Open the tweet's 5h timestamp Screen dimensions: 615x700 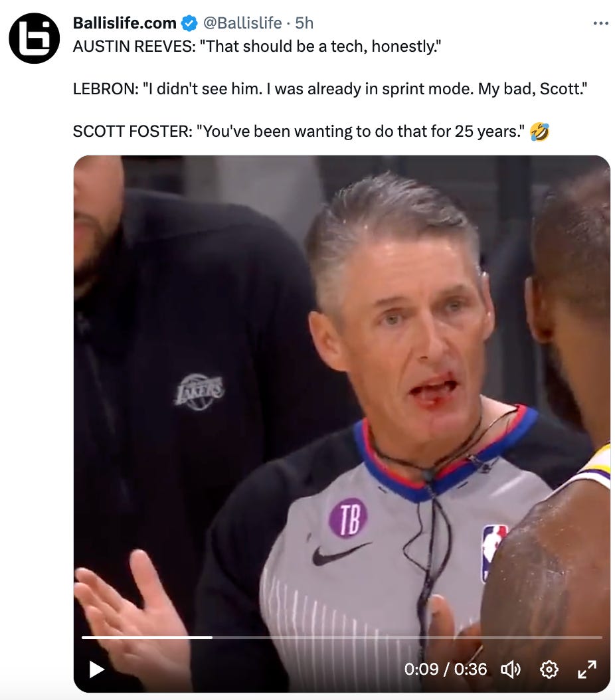pyautogui.click(x=304, y=23)
